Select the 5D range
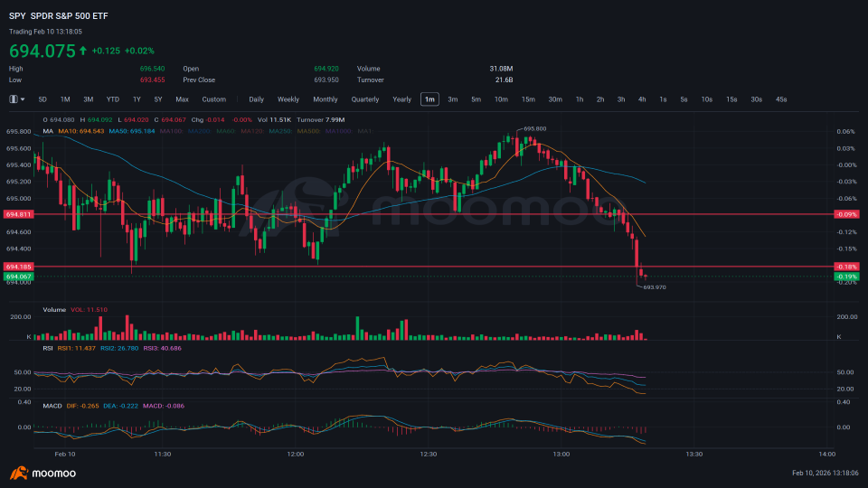 42,99
